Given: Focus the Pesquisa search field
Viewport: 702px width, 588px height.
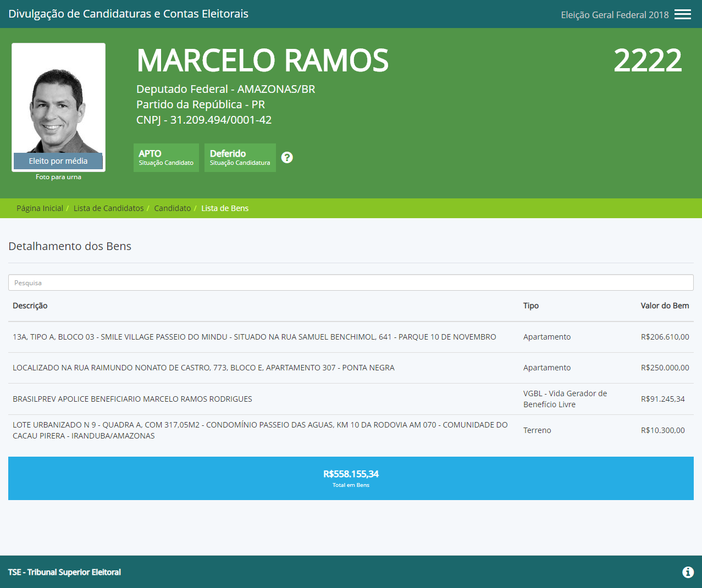Looking at the screenshot, I should (351, 282).
